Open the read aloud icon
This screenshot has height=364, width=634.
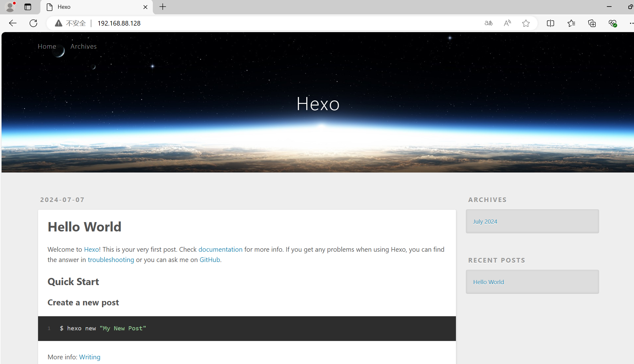point(507,23)
